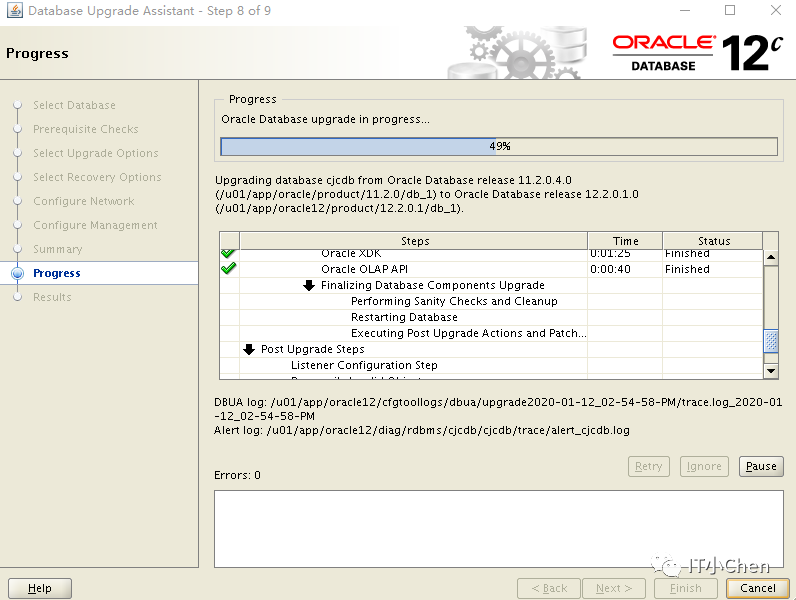Click the Pause button
Image resolution: width=796 pixels, height=600 pixels.
coord(761,466)
